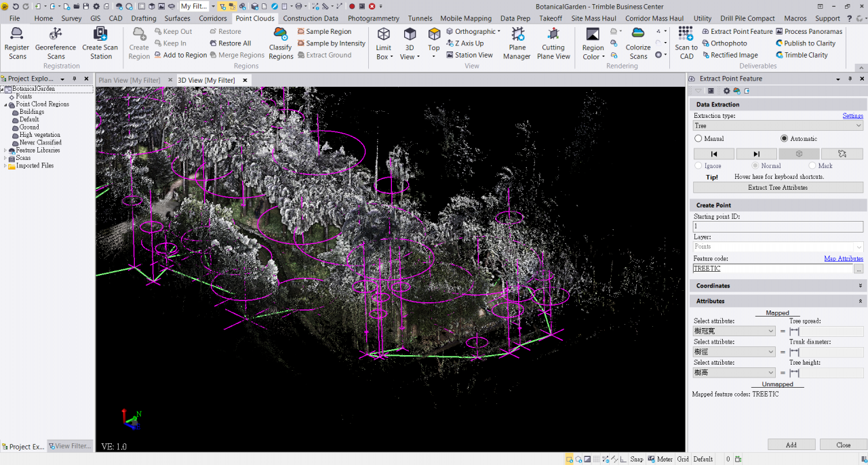This screenshot has width=868, height=465.
Task: Click the polygon selection button in extraction
Action: (842, 154)
